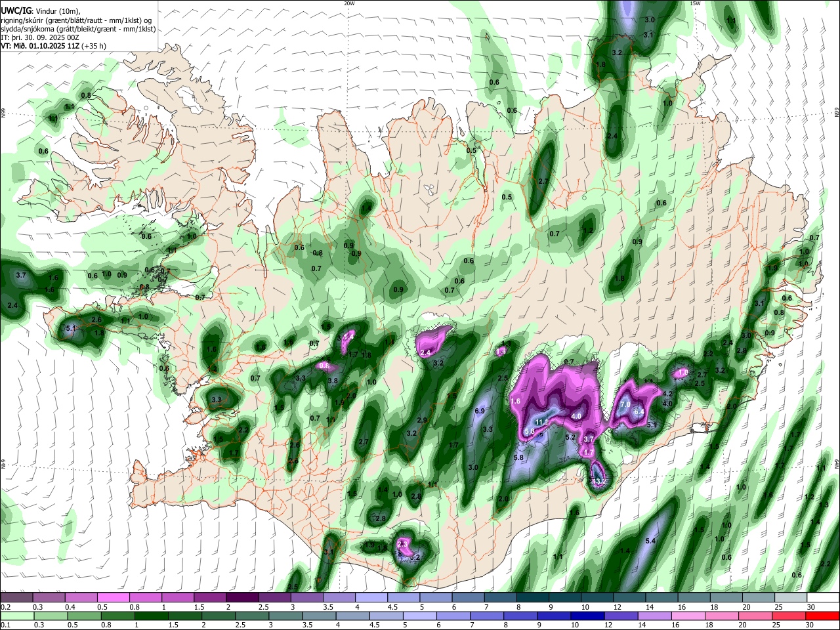The width and height of the screenshot is (840, 630).
Task: Click the 15W longitude label
Action: click(695, 3)
